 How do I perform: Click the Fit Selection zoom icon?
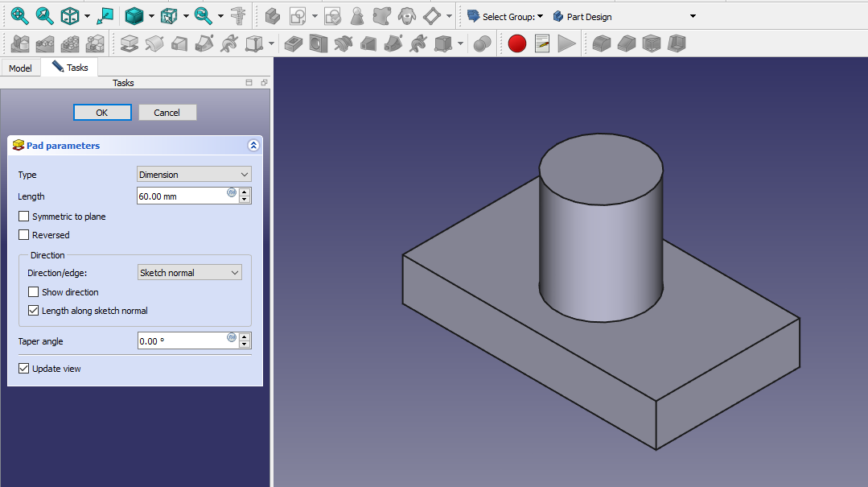(44, 15)
